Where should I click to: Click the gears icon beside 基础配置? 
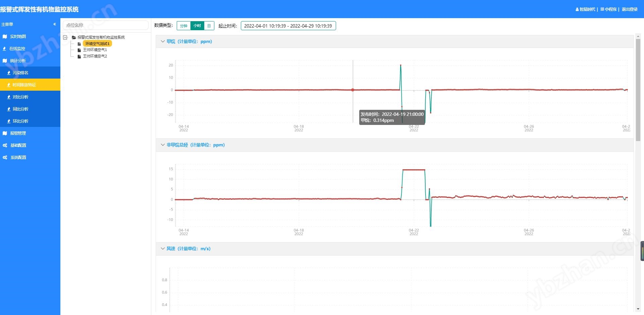pyautogui.click(x=5, y=145)
